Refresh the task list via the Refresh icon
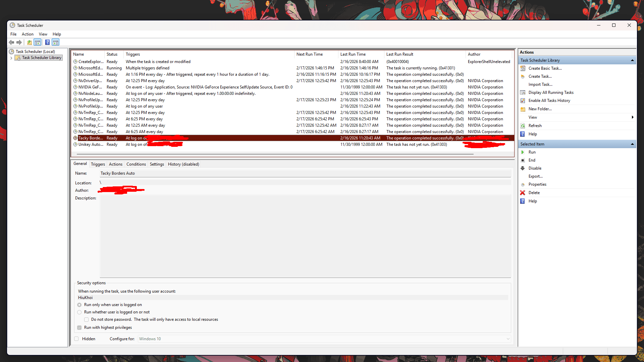Screen dimensions: 644x362 [x=523, y=125]
